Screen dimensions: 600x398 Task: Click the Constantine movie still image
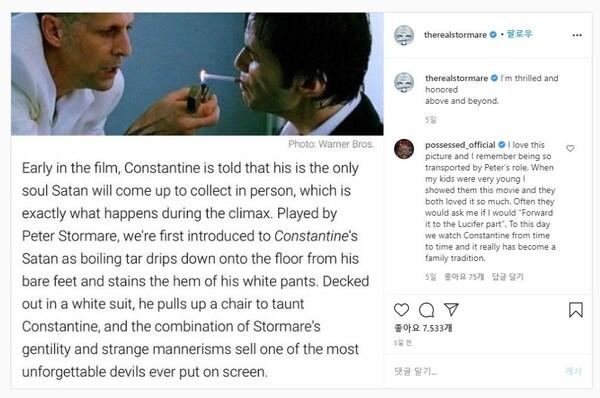pyautogui.click(x=197, y=74)
